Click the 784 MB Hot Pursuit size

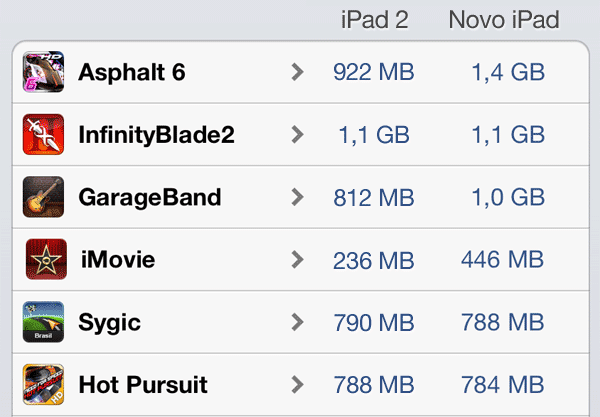point(502,385)
